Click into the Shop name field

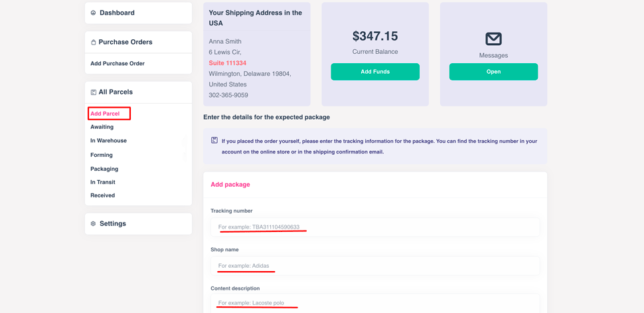point(375,266)
